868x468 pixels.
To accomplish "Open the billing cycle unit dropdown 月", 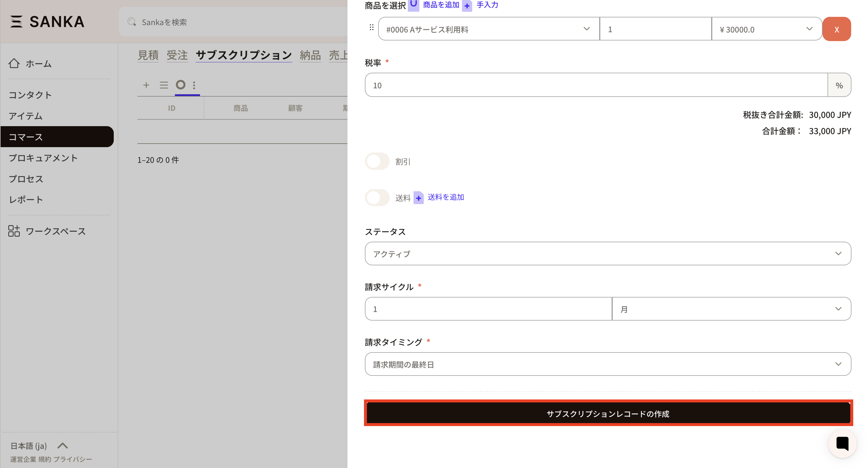I will 731,309.
